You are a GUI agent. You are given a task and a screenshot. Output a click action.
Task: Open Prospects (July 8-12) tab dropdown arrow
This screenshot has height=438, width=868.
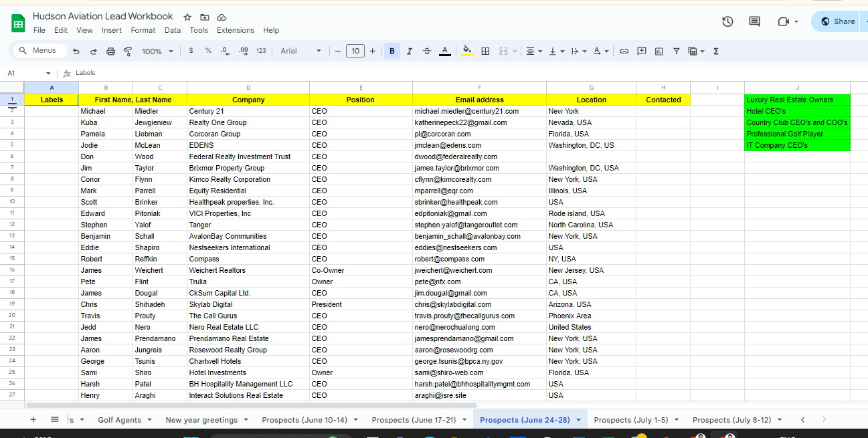pyautogui.click(x=780, y=420)
